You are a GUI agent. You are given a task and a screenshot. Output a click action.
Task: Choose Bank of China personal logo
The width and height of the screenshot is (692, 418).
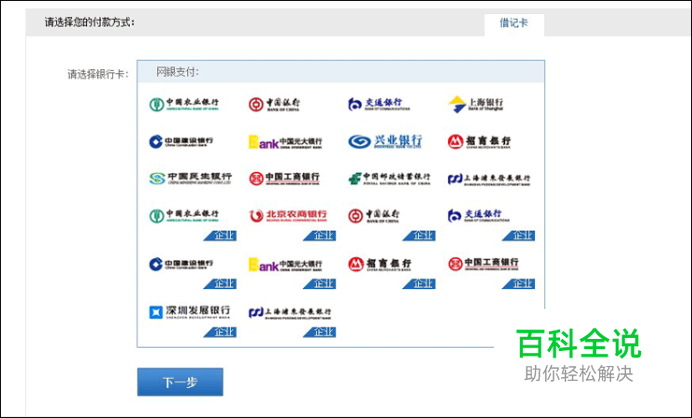pos(274,104)
